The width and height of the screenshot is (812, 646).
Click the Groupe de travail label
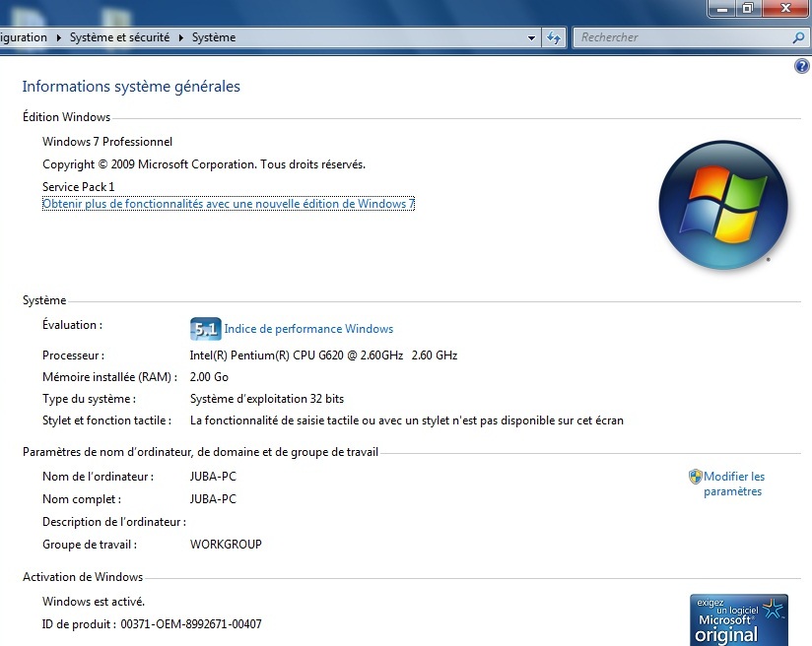click(90, 545)
